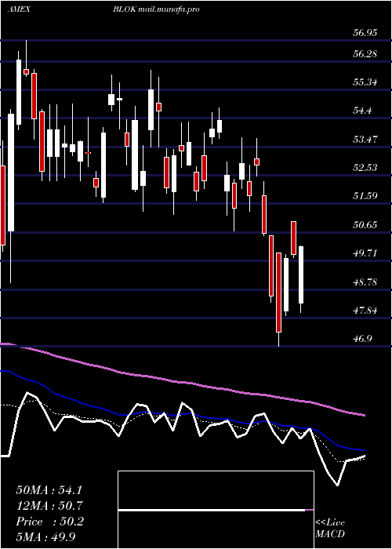Click the 51.59 price level label

(365, 196)
